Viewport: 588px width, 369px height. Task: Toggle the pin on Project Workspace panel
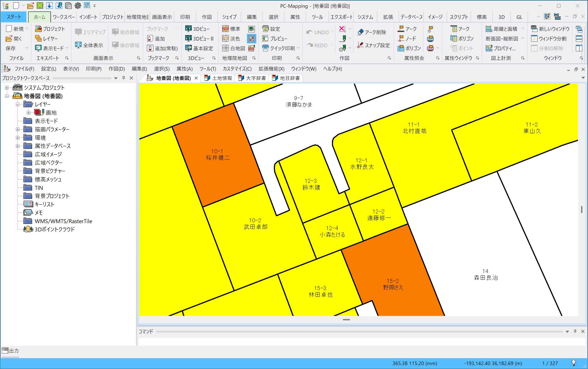click(x=124, y=78)
